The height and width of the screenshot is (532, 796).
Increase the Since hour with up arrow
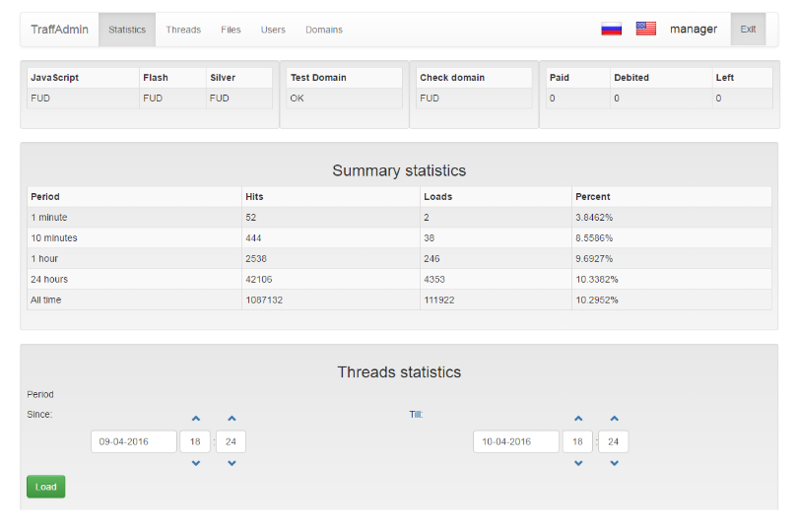(x=195, y=419)
